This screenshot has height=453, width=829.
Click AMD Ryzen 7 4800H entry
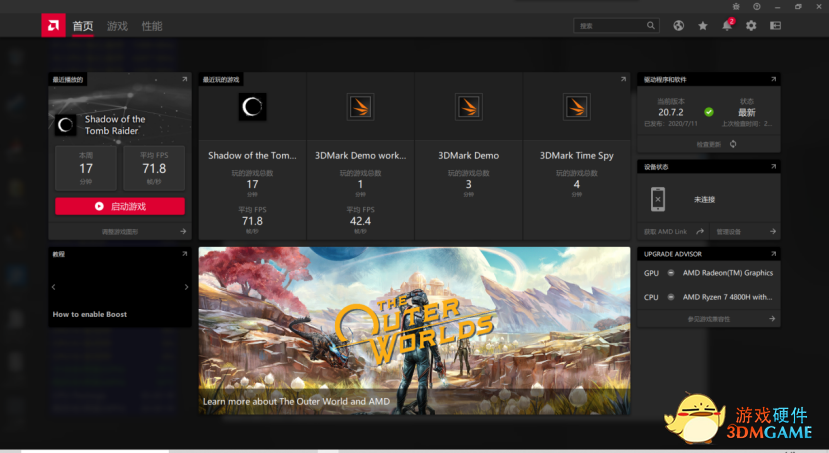click(727, 297)
